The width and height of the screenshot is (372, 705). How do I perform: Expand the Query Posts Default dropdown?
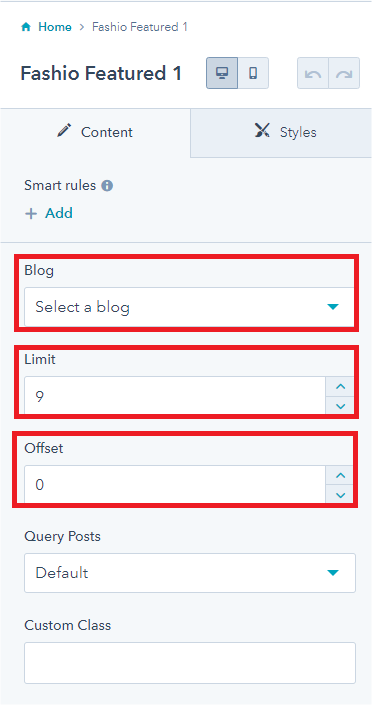click(x=190, y=573)
